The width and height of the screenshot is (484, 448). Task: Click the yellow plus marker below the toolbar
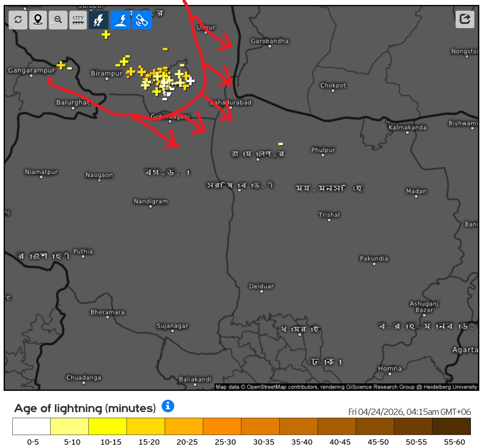click(x=106, y=35)
